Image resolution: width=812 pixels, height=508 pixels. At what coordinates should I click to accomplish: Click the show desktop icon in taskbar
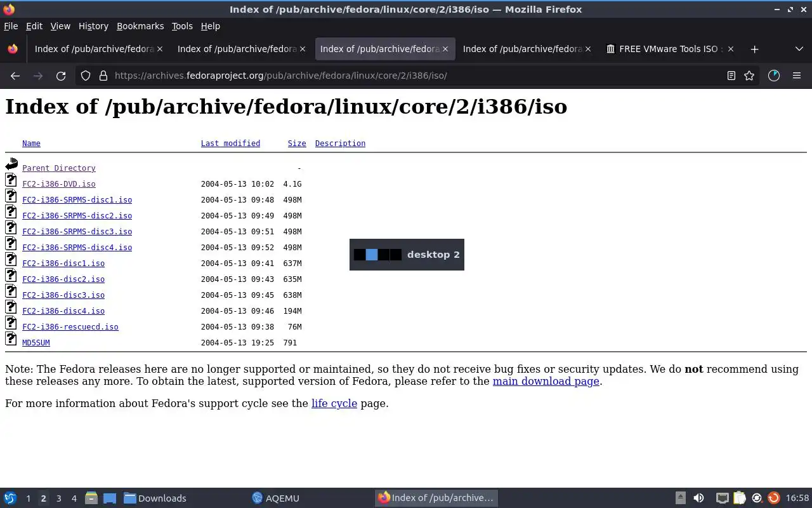click(x=109, y=498)
